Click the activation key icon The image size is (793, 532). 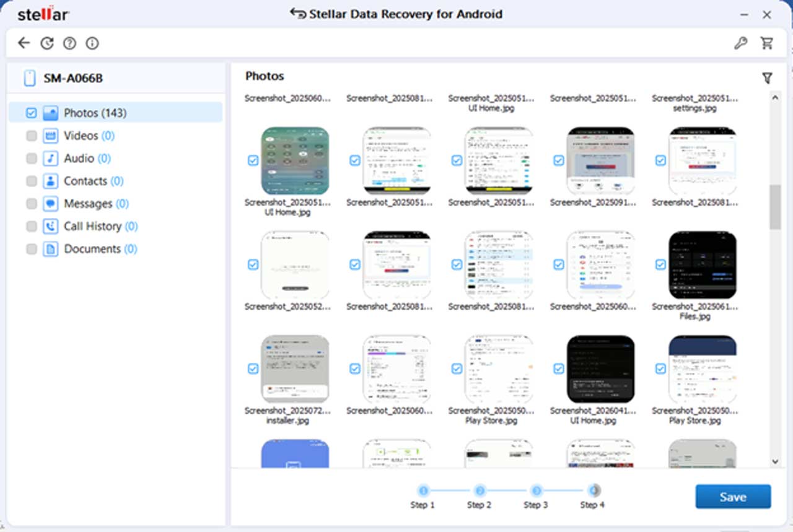[x=740, y=43]
